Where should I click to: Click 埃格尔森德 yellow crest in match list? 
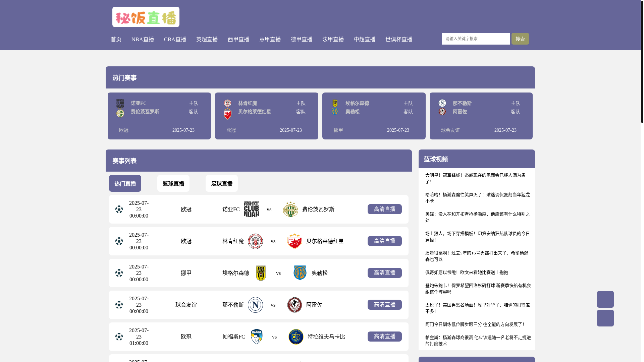coord(261,273)
